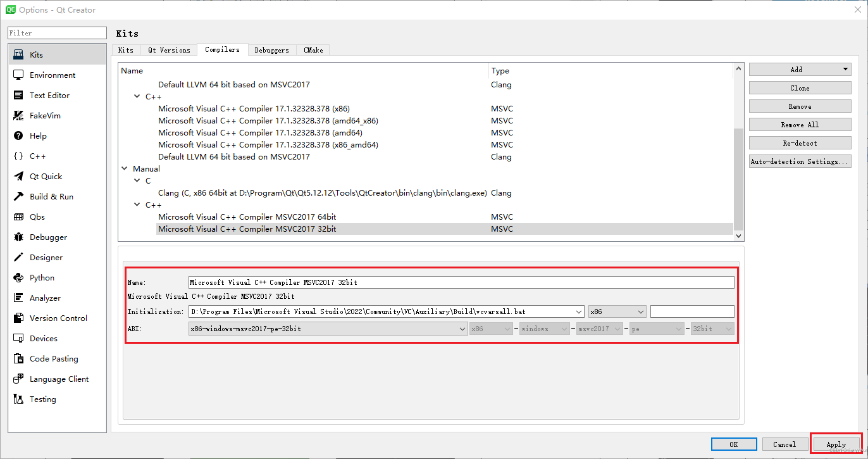Screen dimensions: 868x459
Task: Select Microsoft Visual C++ Compiler MSVC2017 32bit row
Action: (x=444, y=229)
